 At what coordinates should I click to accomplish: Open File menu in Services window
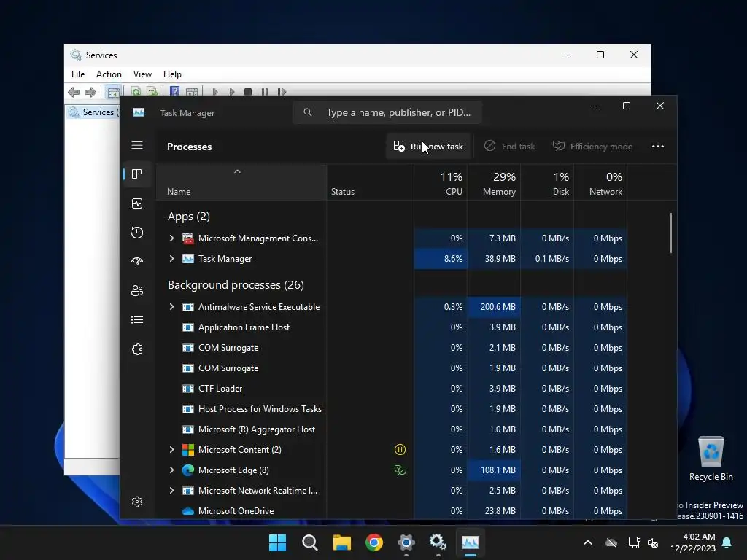click(x=78, y=74)
